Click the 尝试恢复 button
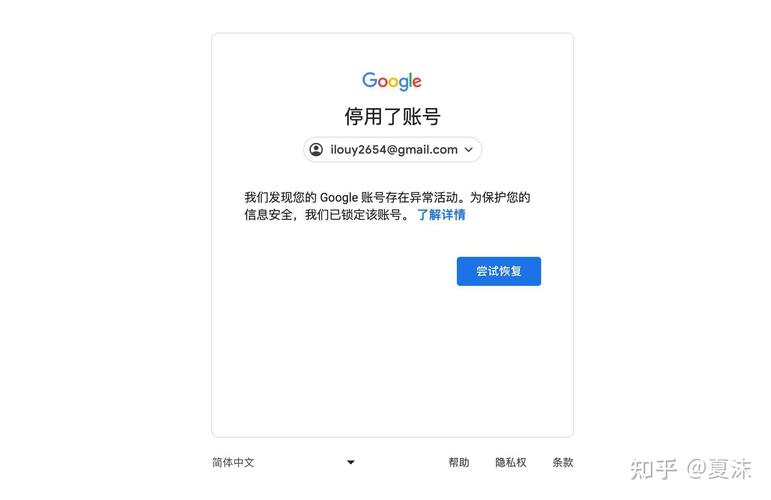This screenshot has width=771, height=500. (x=499, y=271)
